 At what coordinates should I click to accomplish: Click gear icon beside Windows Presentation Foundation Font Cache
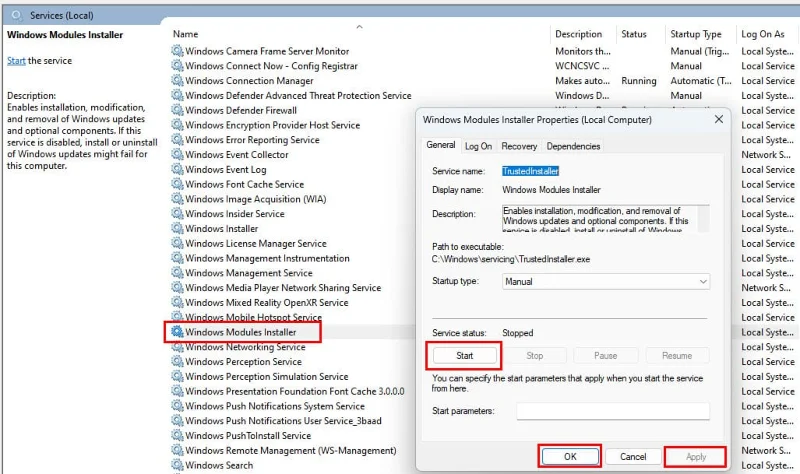click(177, 391)
